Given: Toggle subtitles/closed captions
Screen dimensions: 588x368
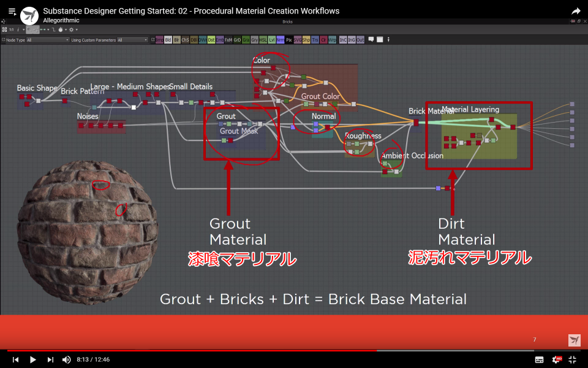Looking at the screenshot, I should [539, 360].
